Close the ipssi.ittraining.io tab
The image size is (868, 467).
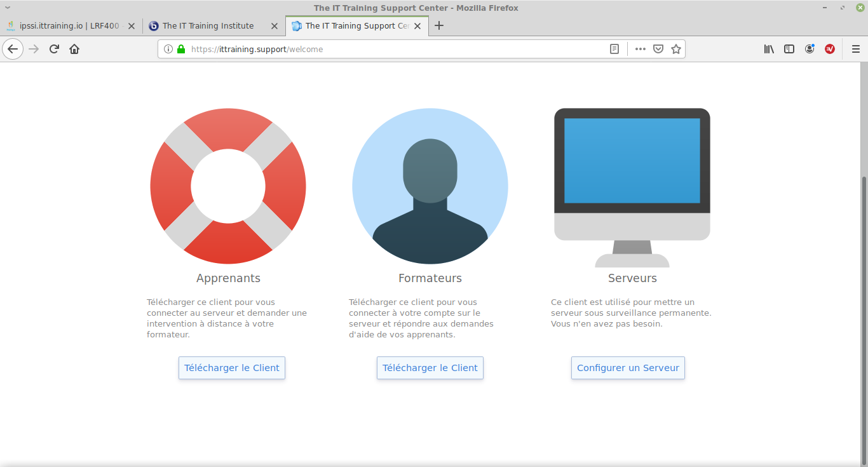coord(132,26)
